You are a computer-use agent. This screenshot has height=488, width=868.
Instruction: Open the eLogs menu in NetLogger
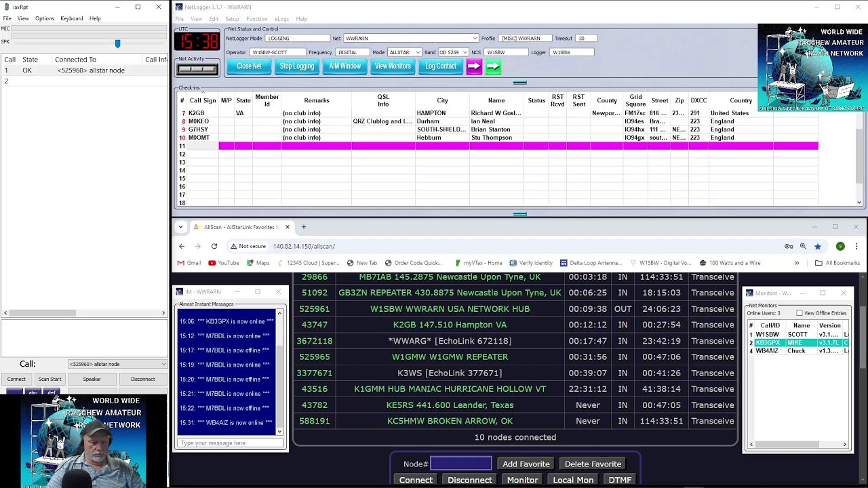(281, 19)
